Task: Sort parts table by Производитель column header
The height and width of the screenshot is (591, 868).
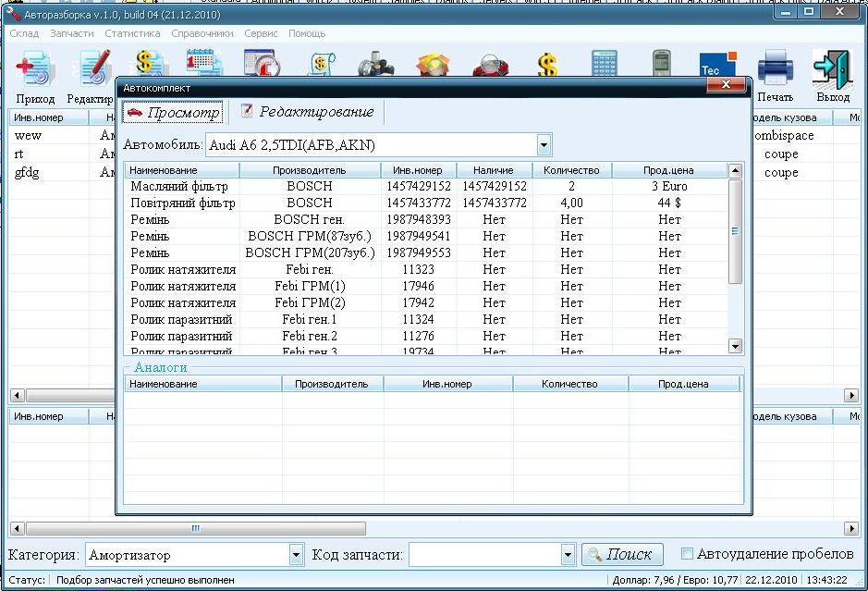Action: coord(309,170)
